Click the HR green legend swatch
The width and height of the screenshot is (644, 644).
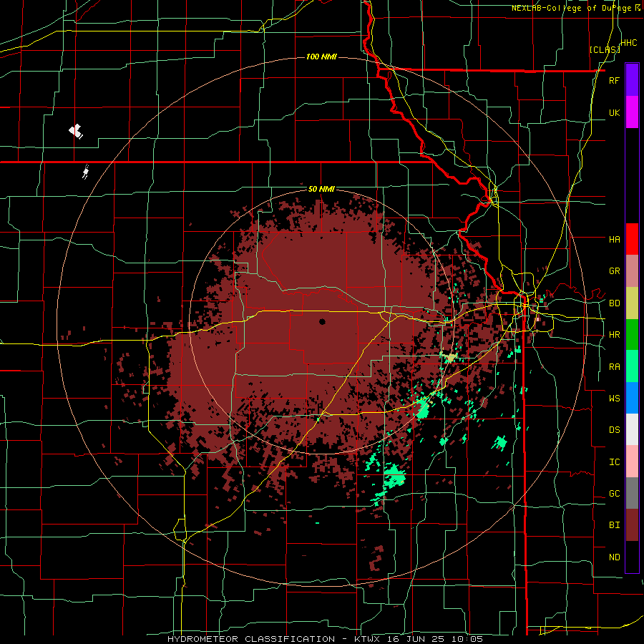632,335
